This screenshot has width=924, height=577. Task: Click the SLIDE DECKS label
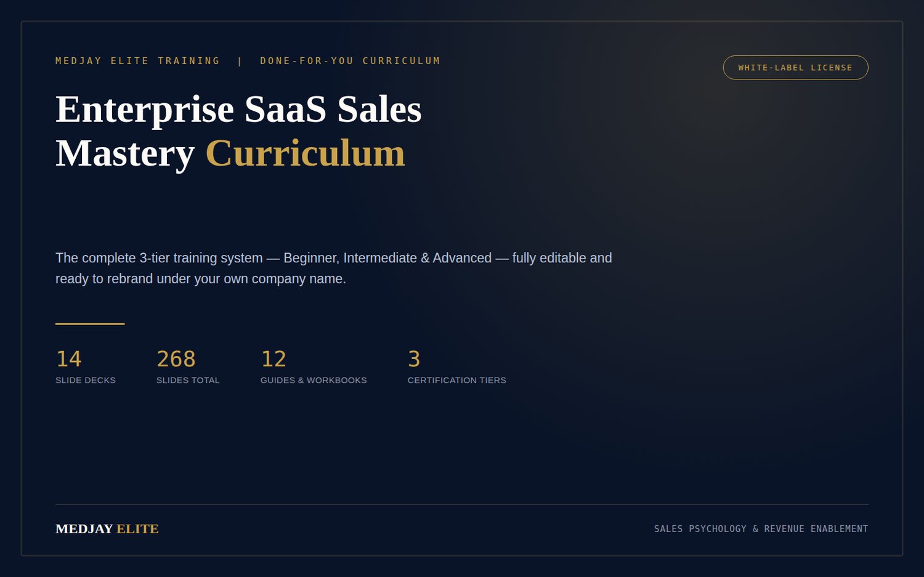[86, 380]
